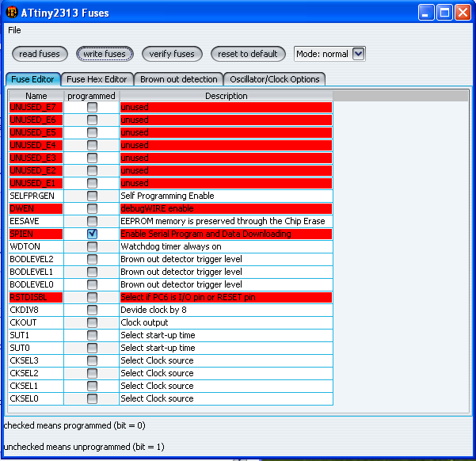Enable the CKDIV8 fuse checkbox
Viewport: 476px width, 461px height.
[x=92, y=310]
